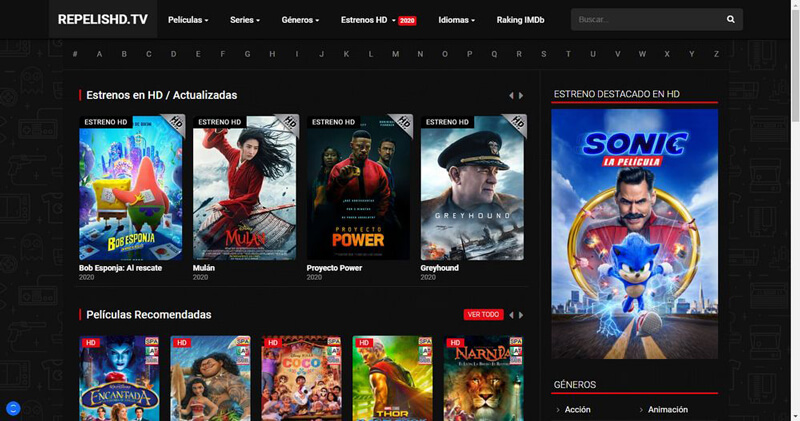Filter titles by letter R
Viewport: 800px width, 421px height.
(519, 54)
